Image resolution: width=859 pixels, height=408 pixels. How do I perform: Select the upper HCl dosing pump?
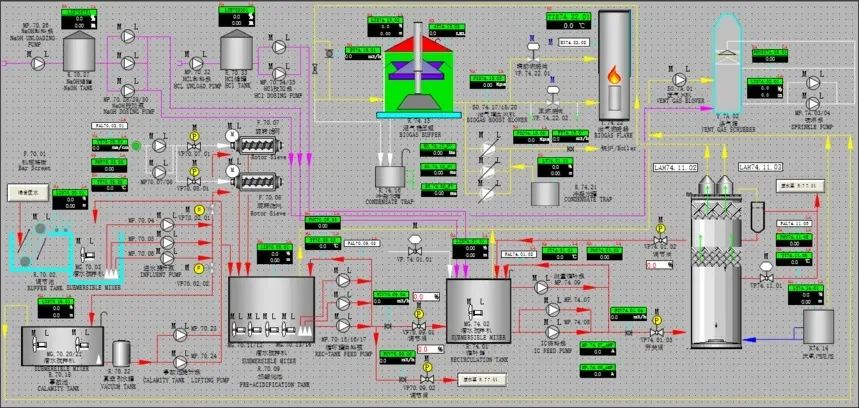pos(279,47)
